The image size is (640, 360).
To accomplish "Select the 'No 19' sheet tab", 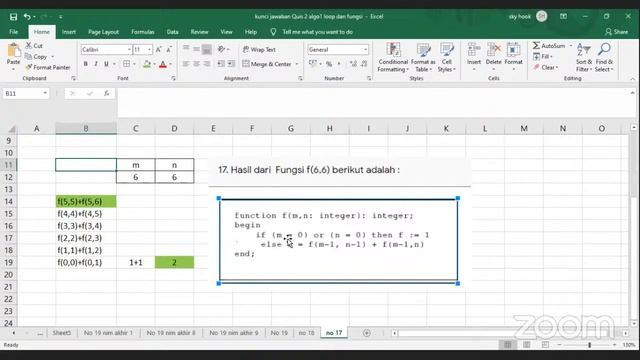I will (279, 333).
